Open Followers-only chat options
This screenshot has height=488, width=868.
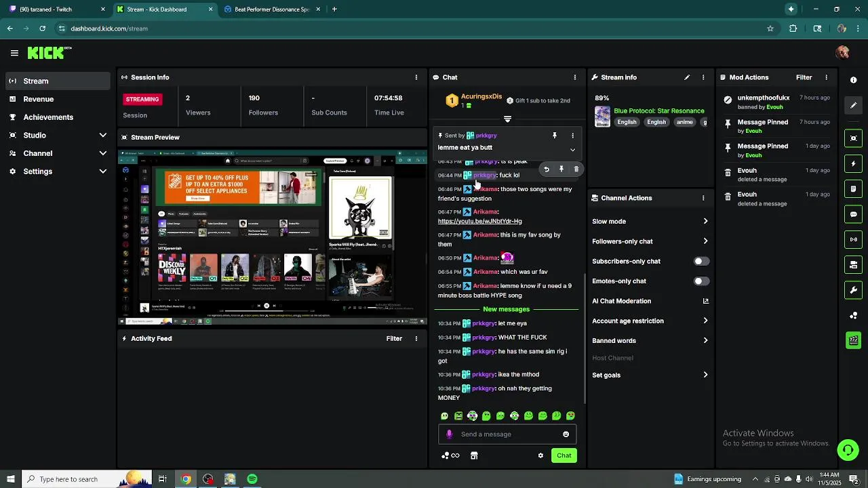650,241
